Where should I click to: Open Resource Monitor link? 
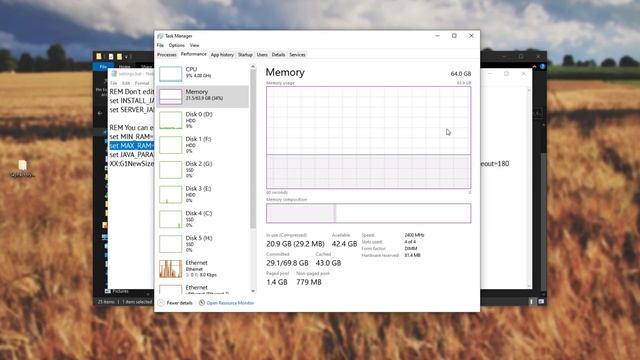click(230, 303)
